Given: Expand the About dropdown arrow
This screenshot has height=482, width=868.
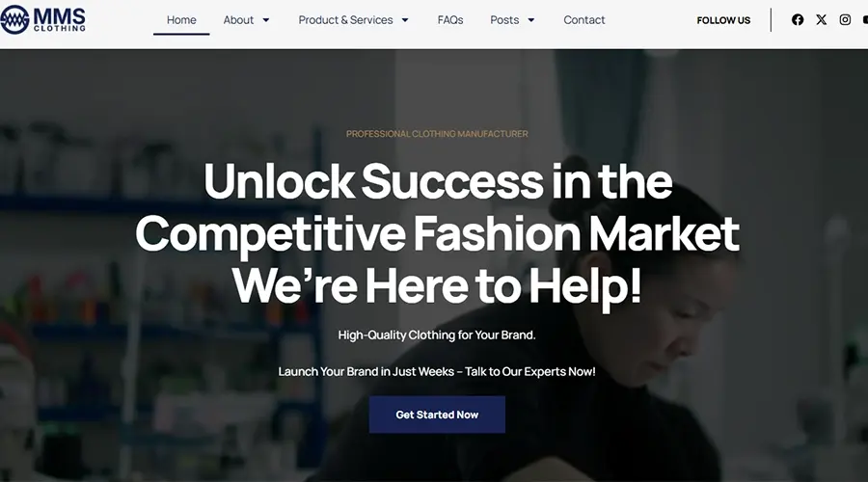Looking at the screenshot, I should point(266,20).
